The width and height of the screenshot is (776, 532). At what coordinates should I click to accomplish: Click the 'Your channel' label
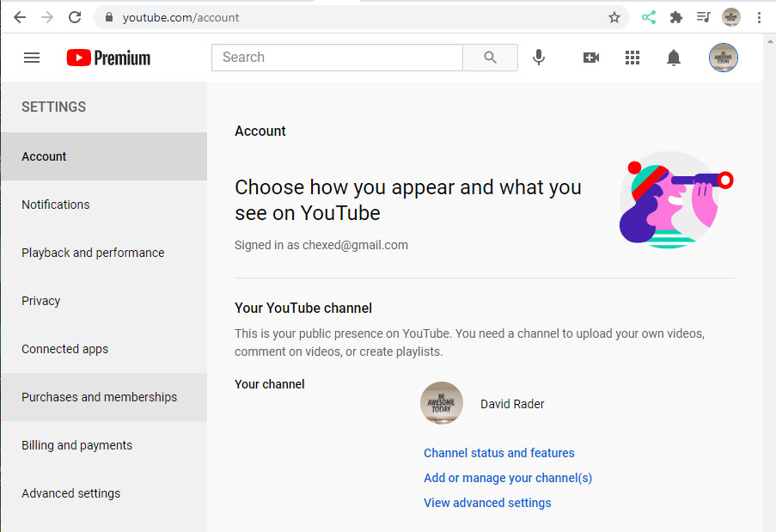(x=269, y=384)
